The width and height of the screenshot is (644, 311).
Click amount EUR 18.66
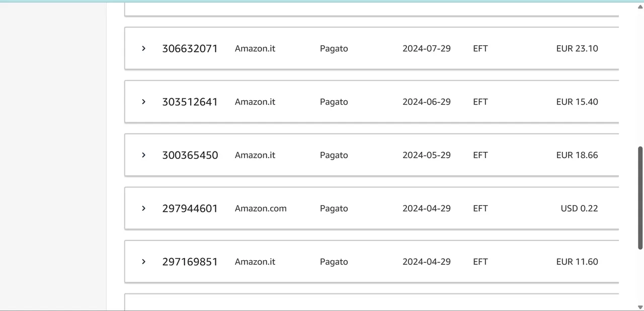point(577,155)
